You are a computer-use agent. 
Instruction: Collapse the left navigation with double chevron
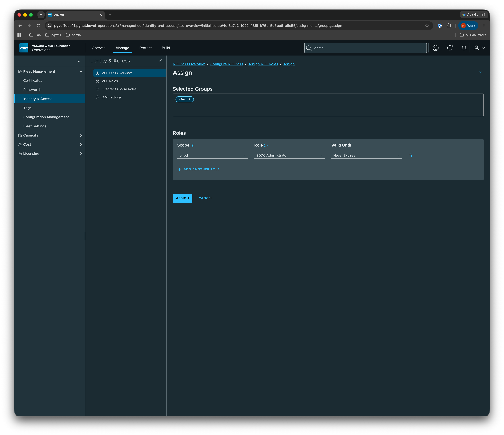coord(79,61)
